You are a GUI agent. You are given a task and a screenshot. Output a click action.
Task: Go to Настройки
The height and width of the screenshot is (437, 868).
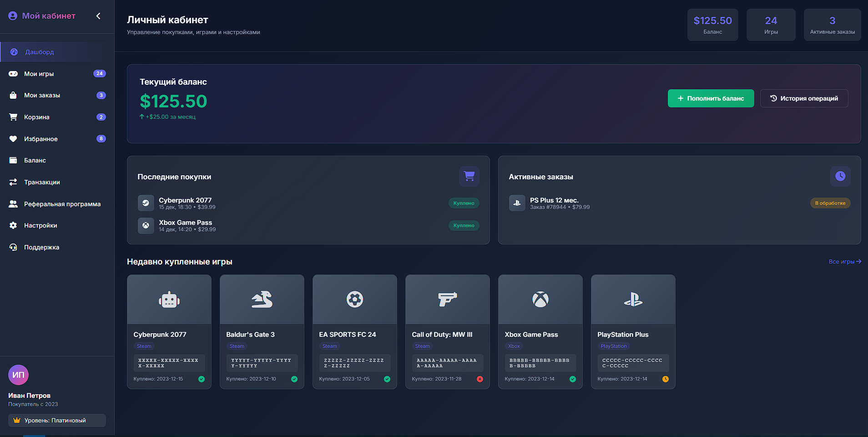[x=57, y=225]
